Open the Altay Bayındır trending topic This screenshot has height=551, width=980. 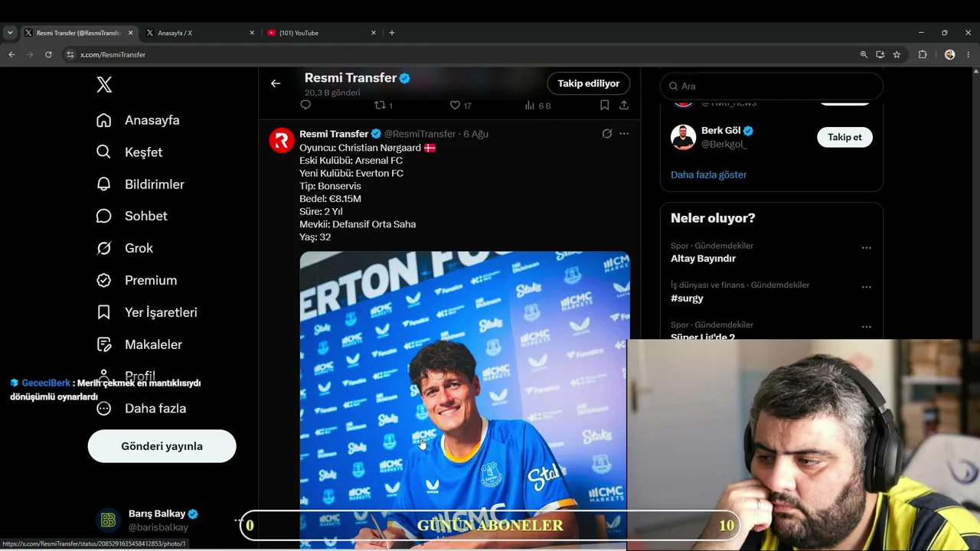coord(703,259)
